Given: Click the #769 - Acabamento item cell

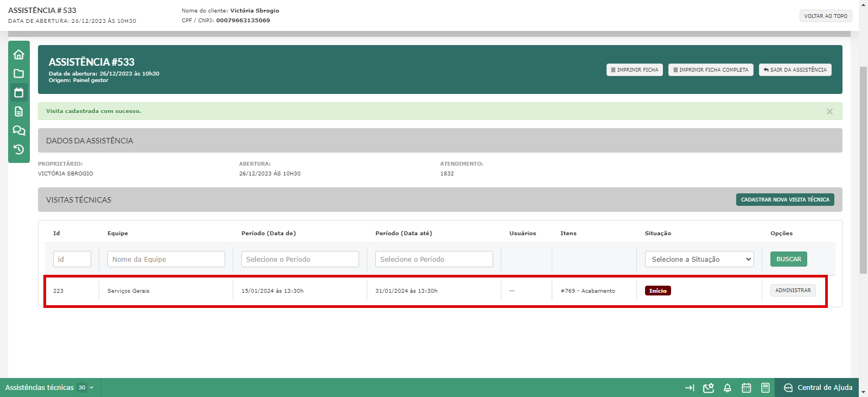Looking at the screenshot, I should pos(588,291).
